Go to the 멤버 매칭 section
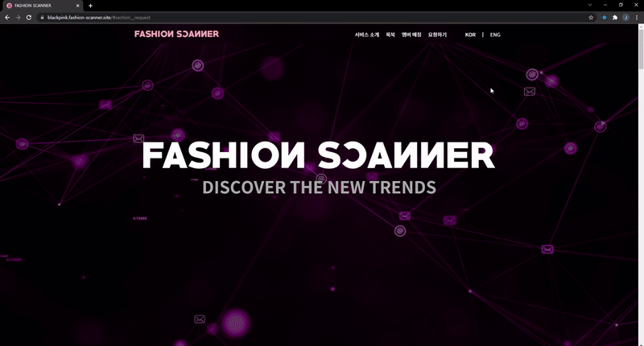Screen dimensions: 644x346 pyautogui.click(x=411, y=35)
